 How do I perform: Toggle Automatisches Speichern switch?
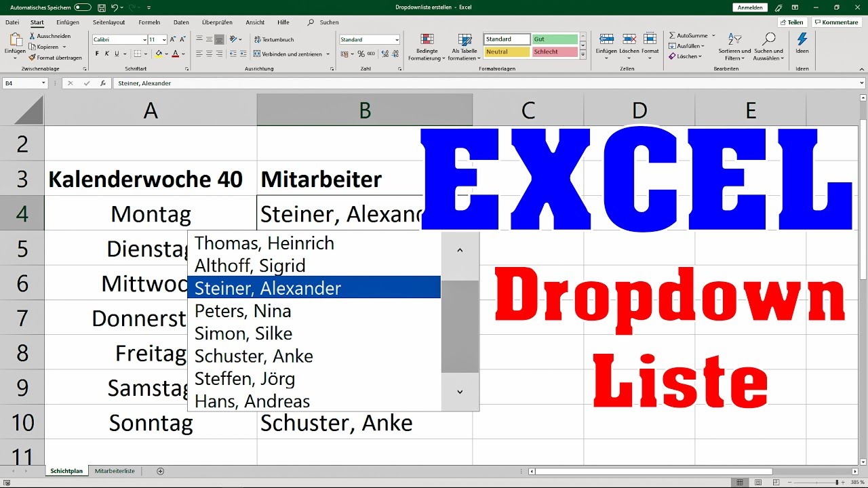(83, 7)
